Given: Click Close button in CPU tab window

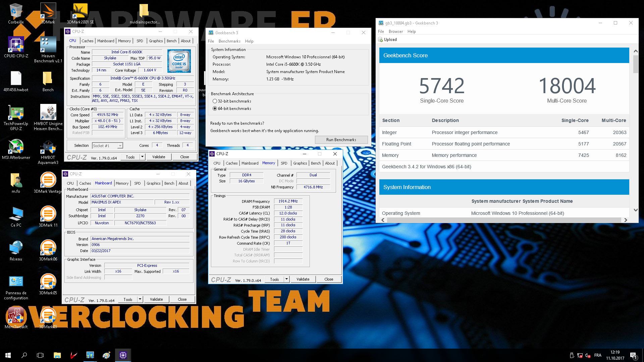Looking at the screenshot, I should tap(184, 157).
